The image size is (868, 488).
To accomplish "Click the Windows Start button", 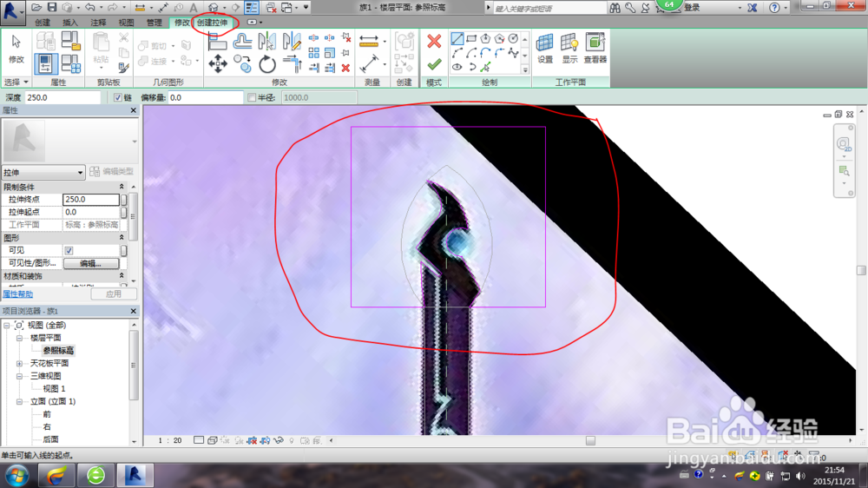I will [17, 475].
